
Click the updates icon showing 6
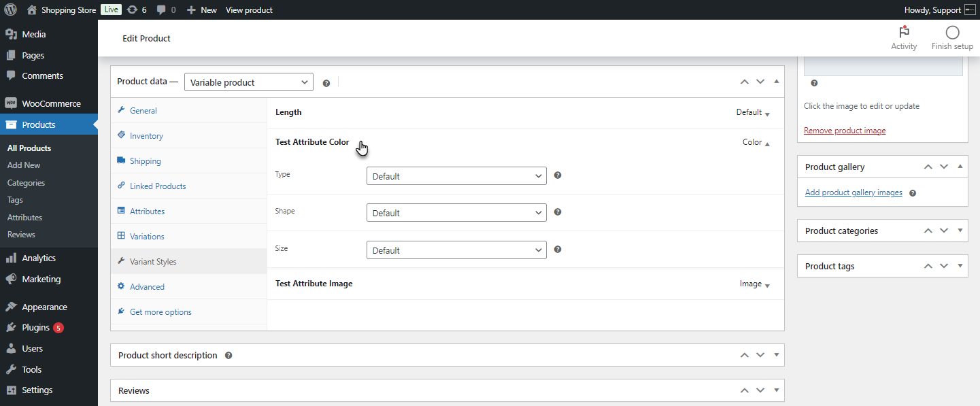click(x=132, y=10)
